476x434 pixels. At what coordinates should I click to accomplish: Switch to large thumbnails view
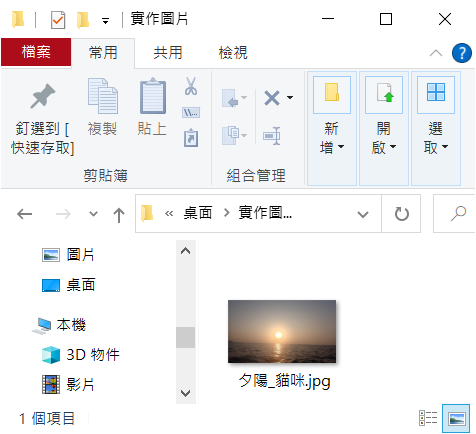(456, 418)
